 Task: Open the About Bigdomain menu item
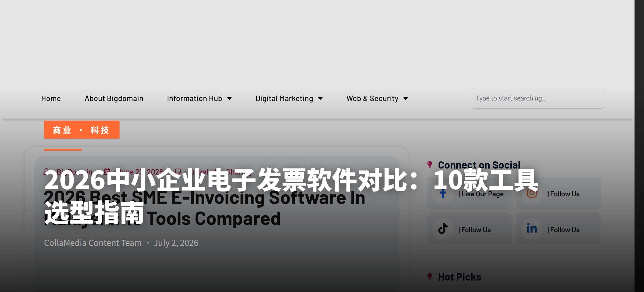(114, 98)
